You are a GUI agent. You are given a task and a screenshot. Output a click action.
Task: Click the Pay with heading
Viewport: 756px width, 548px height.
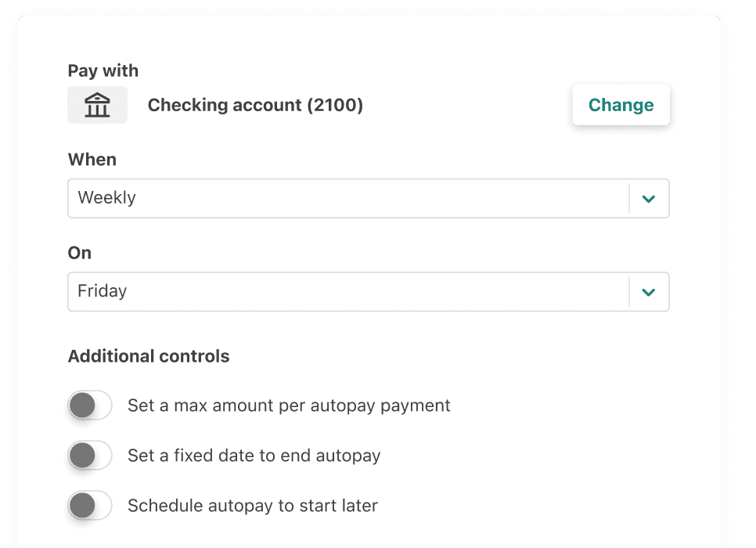point(103,70)
